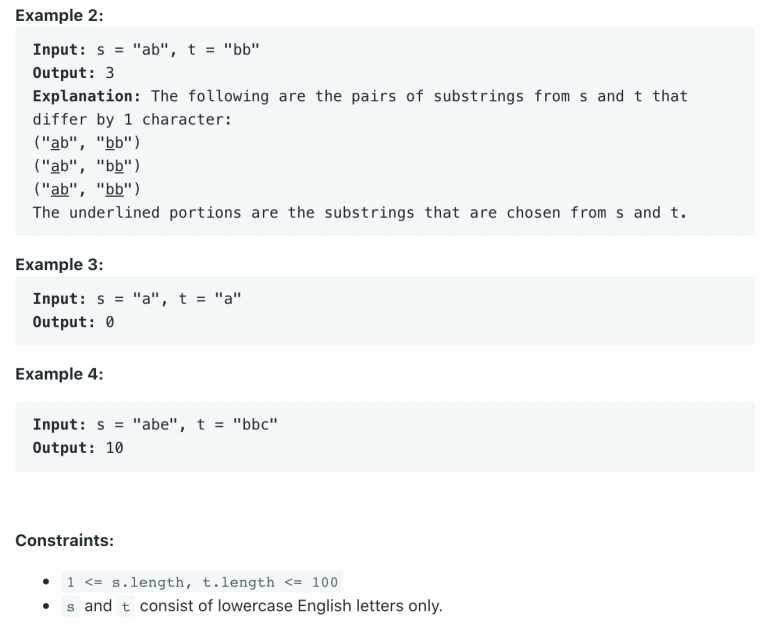Click the inline code 's' in constraints

71,607
